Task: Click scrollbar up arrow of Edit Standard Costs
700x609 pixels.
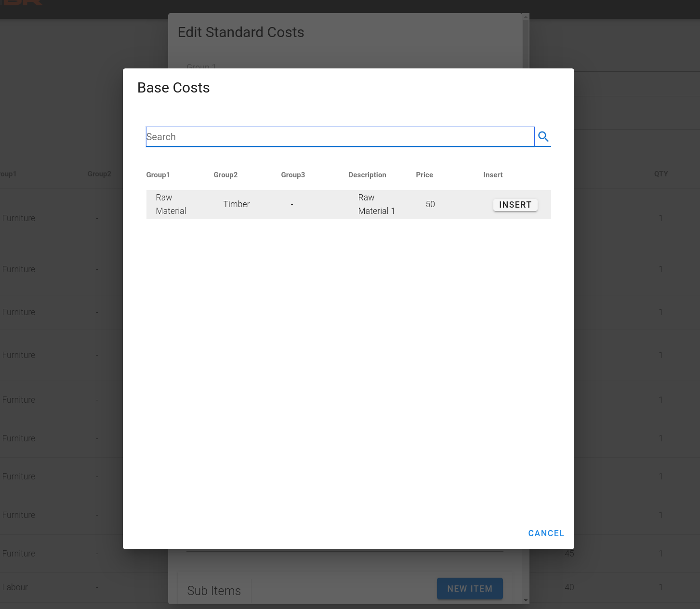Action: [x=526, y=17]
